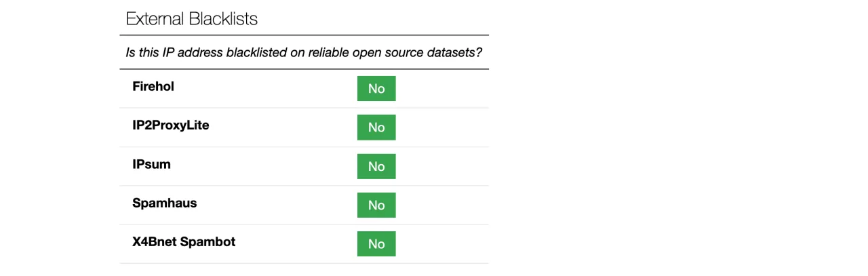The width and height of the screenshot is (868, 276).
Task: Click the empty row space right of IPsum's badge
Action: (441, 166)
